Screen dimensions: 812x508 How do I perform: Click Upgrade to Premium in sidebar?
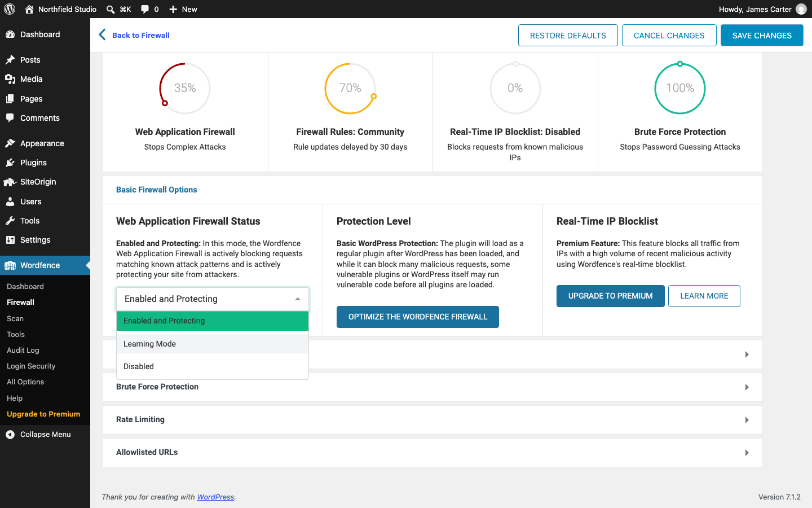pyautogui.click(x=43, y=414)
